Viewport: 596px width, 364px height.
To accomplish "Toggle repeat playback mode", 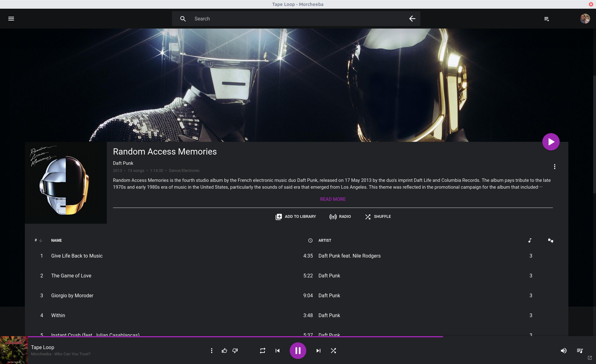I will click(263, 351).
